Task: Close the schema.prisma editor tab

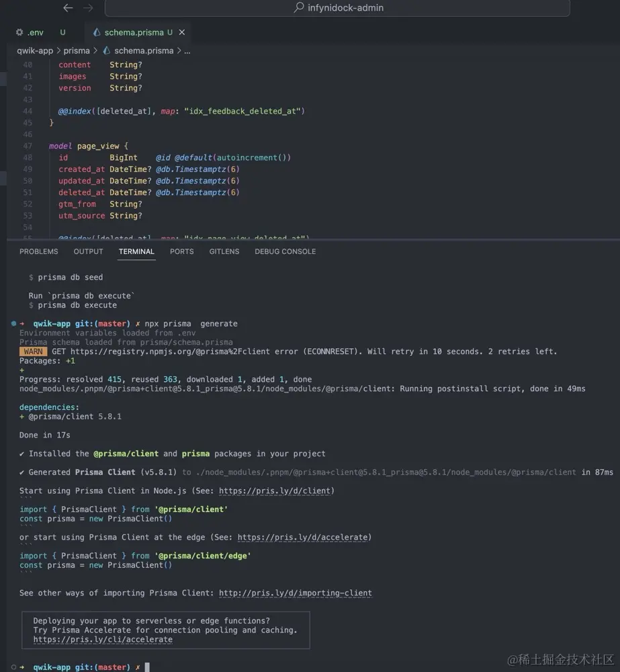Action: tap(181, 32)
